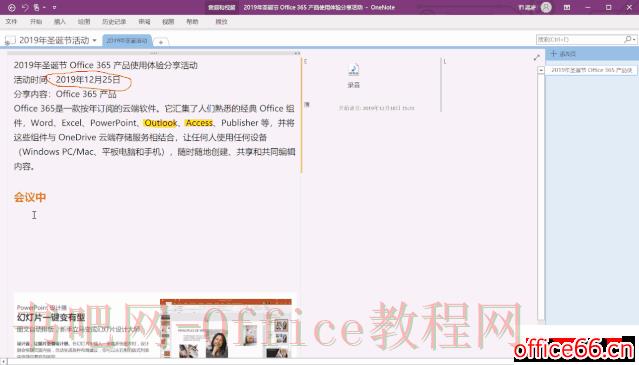
Task: Switch to the 绘图 ribbon tab
Action: 84,22
